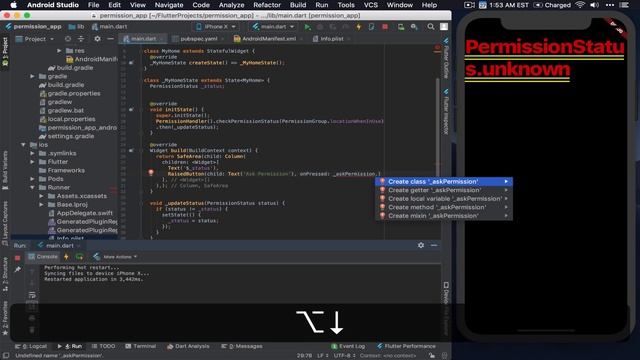Hide the Run panel with minimize icon
This screenshot has width=640, height=360.
tap(434, 245)
